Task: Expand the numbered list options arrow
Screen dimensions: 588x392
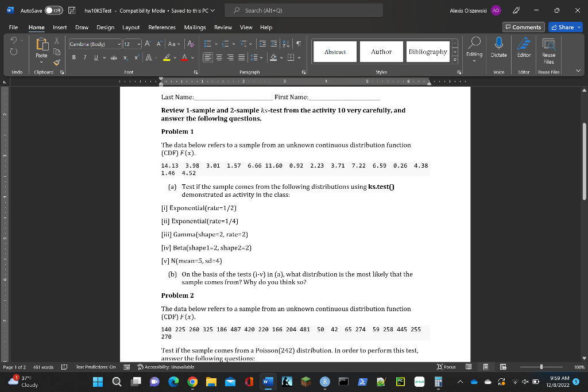Action: pyautogui.click(x=234, y=44)
